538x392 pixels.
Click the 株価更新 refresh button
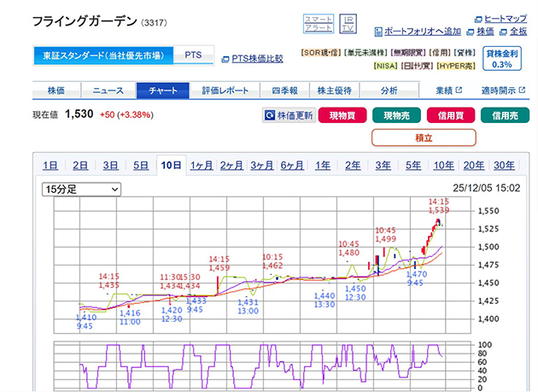point(288,114)
